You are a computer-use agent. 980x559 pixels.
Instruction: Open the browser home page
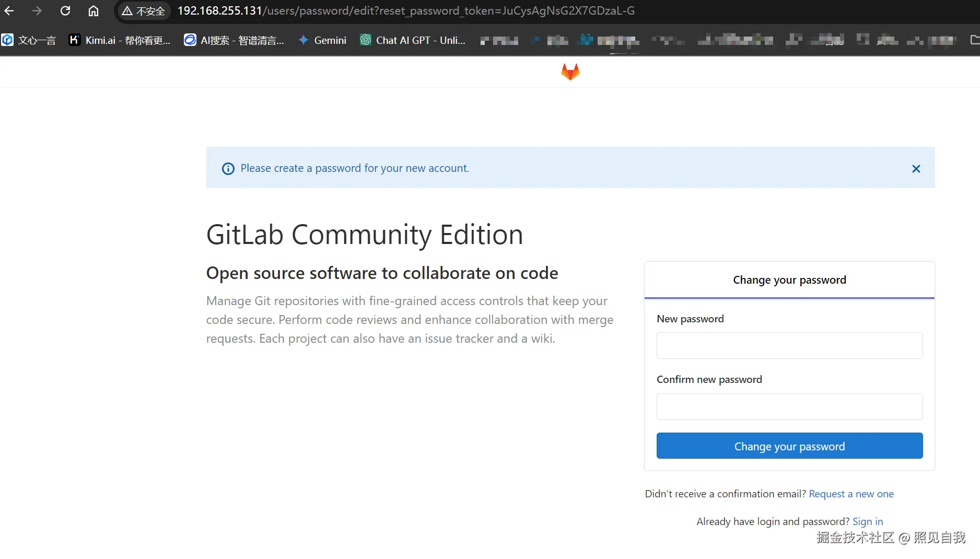coord(94,11)
